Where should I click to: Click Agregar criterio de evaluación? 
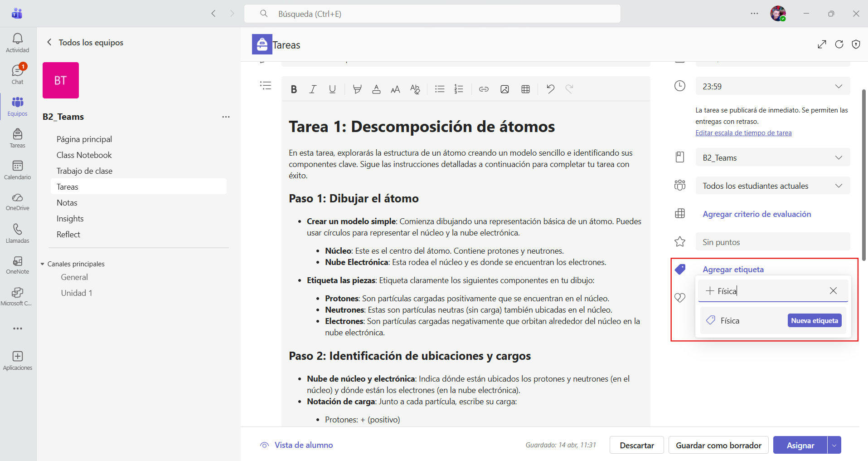756,214
